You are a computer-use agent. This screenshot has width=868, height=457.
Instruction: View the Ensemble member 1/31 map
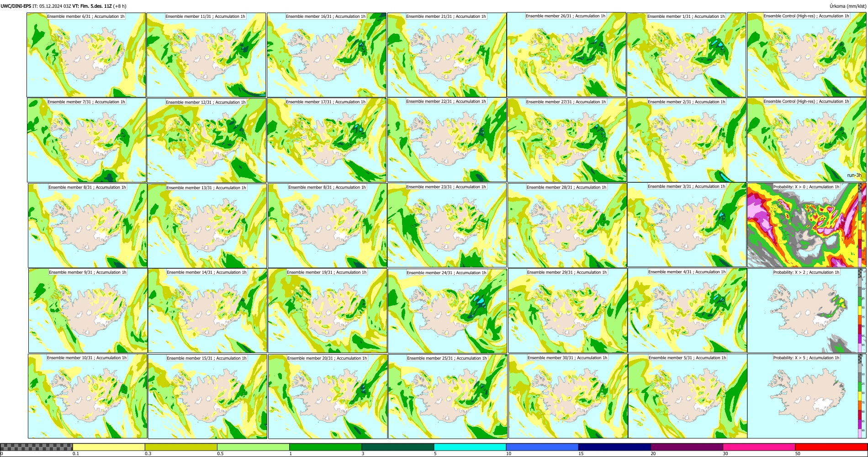tap(687, 55)
